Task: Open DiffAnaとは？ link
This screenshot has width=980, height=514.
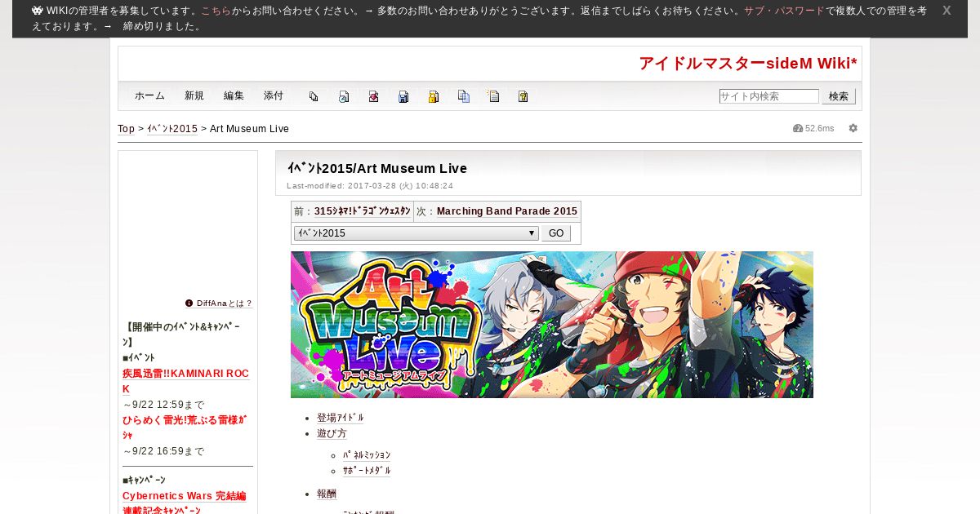Action: coord(224,304)
